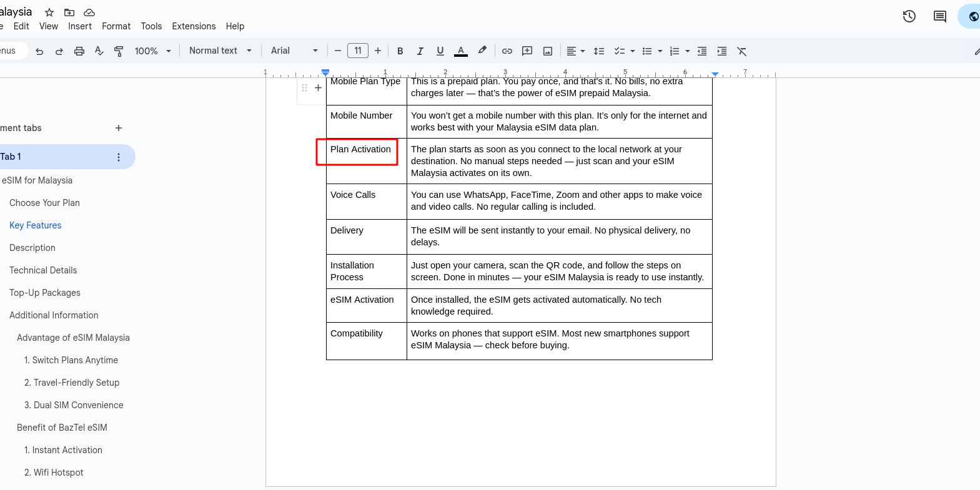Viewport: 980px width, 490px height.
Task: Click the Insert image icon
Action: tap(548, 51)
